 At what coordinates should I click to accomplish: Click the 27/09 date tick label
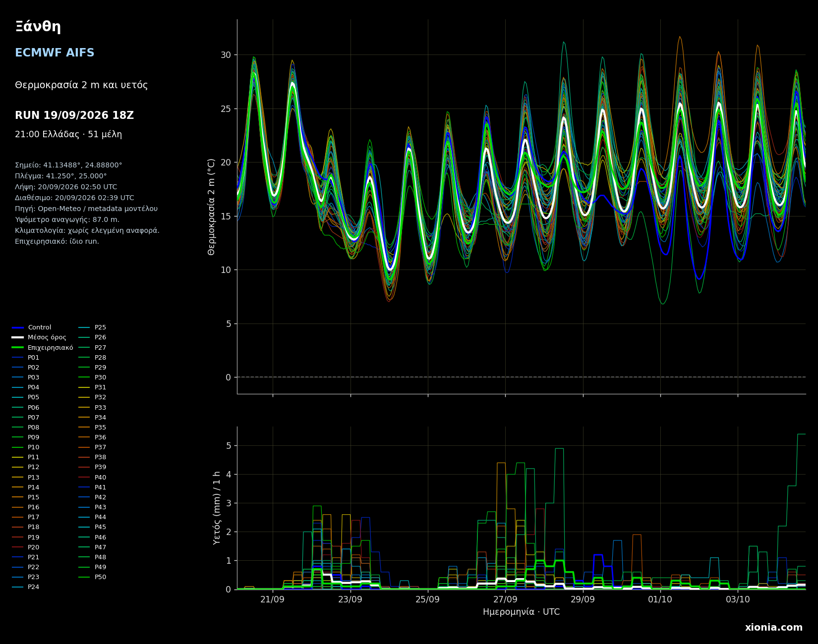point(505,599)
